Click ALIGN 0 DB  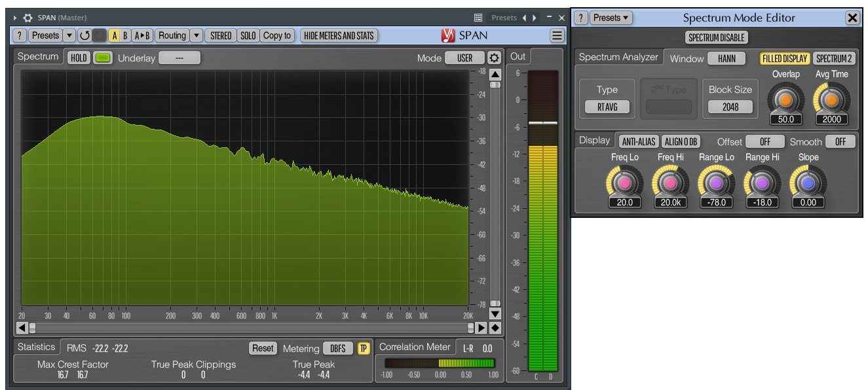[x=681, y=141]
